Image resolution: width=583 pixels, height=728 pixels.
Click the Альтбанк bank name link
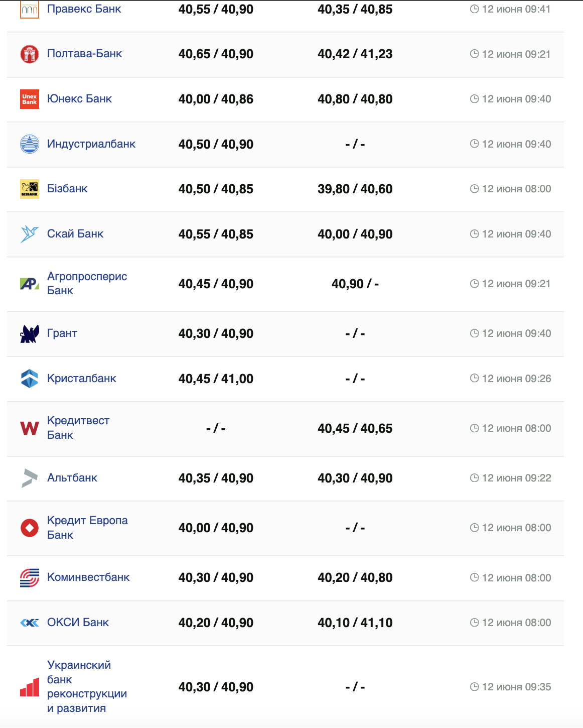tap(72, 478)
